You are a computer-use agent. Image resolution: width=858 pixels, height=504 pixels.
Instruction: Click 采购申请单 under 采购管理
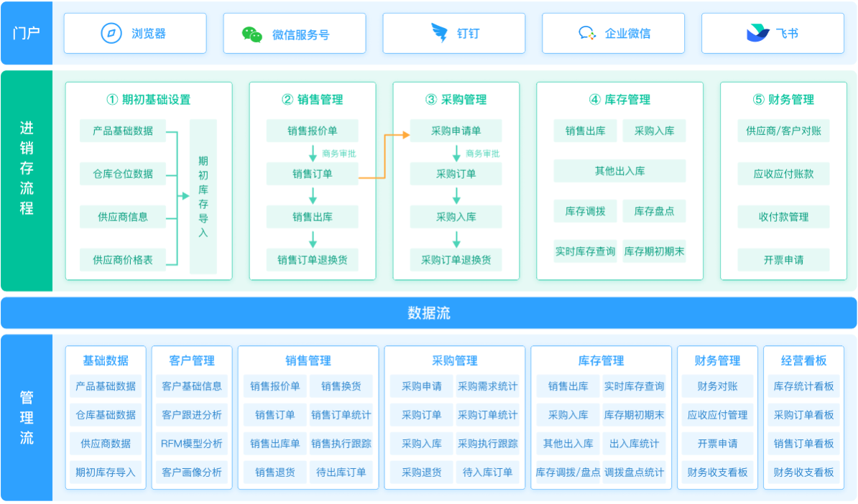point(456,131)
